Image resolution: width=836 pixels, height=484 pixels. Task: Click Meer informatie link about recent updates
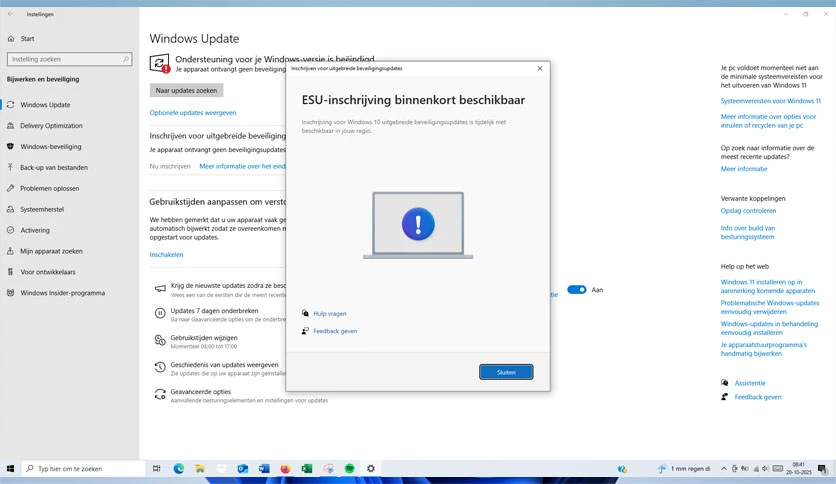pos(744,169)
